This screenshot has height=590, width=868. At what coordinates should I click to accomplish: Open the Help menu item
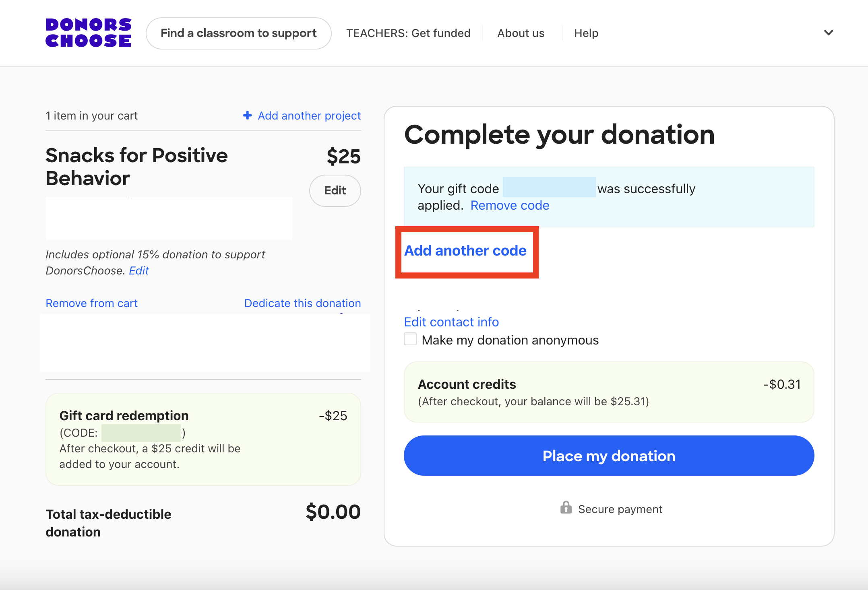pos(586,33)
